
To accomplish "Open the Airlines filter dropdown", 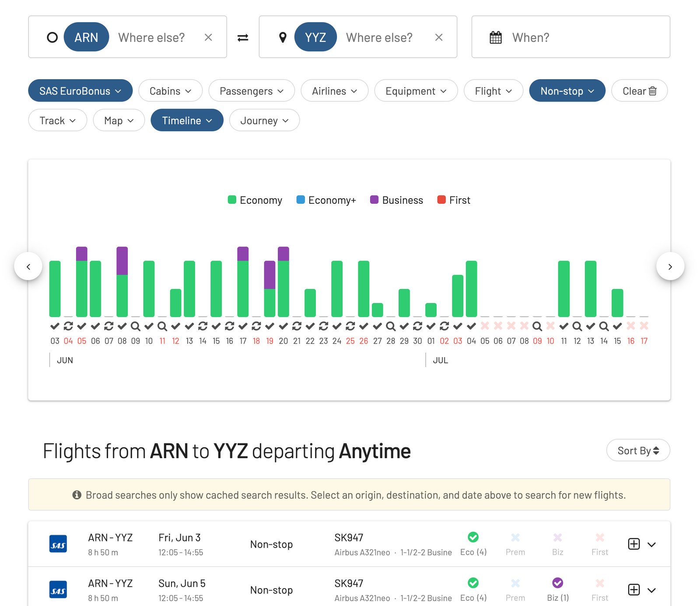I will (x=335, y=91).
